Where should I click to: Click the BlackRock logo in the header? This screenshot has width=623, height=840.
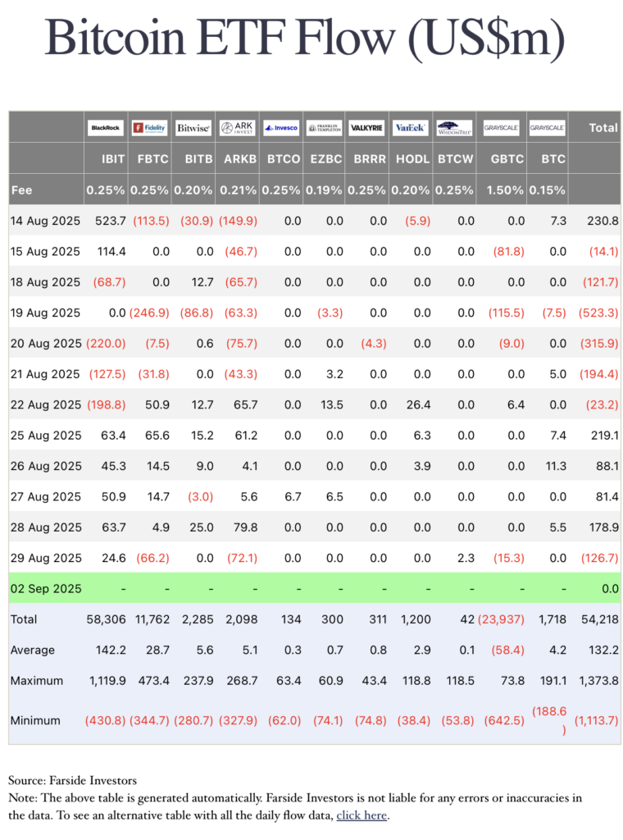106,127
